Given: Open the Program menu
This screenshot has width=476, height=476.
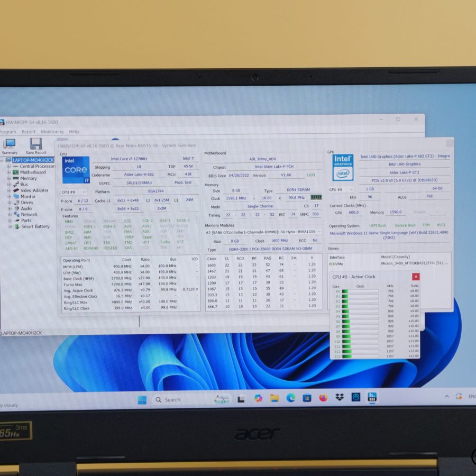Looking at the screenshot, I should pyautogui.click(x=7, y=132).
